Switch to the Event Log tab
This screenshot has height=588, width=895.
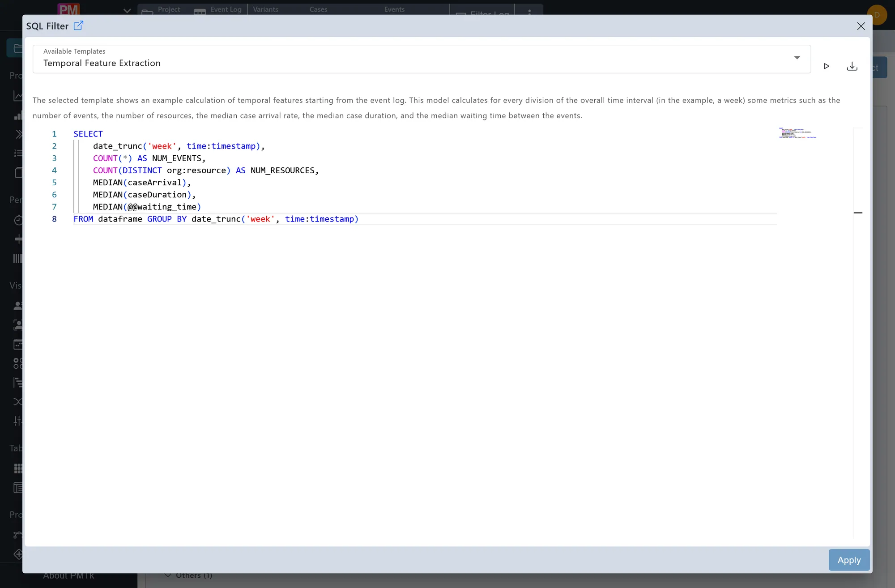coord(217,9)
